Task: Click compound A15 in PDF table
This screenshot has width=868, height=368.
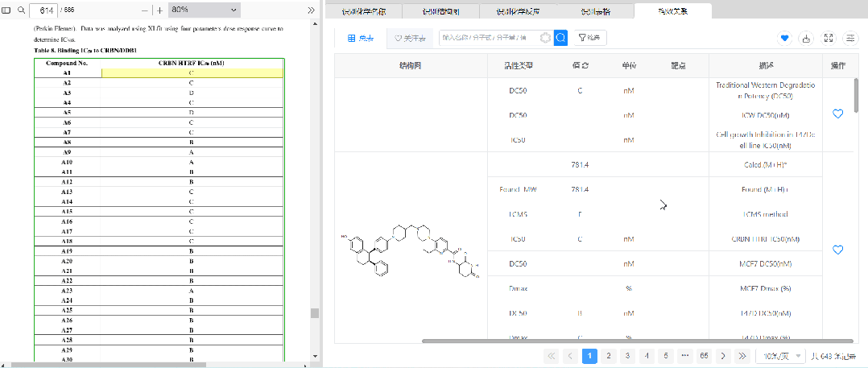Action: click(67, 212)
